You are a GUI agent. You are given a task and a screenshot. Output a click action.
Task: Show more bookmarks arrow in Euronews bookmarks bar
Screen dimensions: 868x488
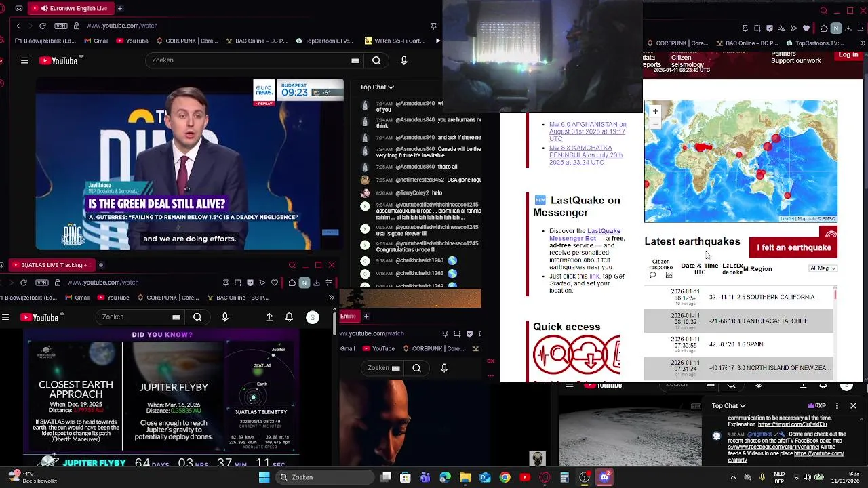point(437,41)
